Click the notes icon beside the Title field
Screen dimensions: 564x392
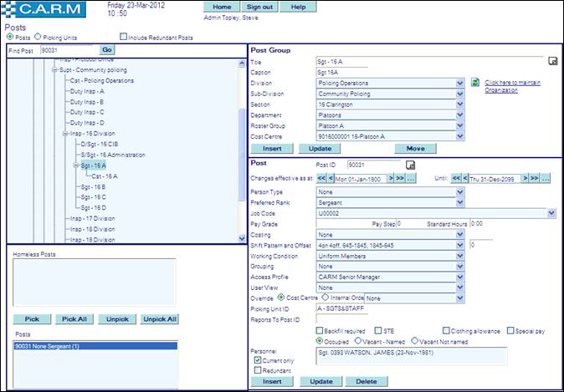[x=552, y=62]
